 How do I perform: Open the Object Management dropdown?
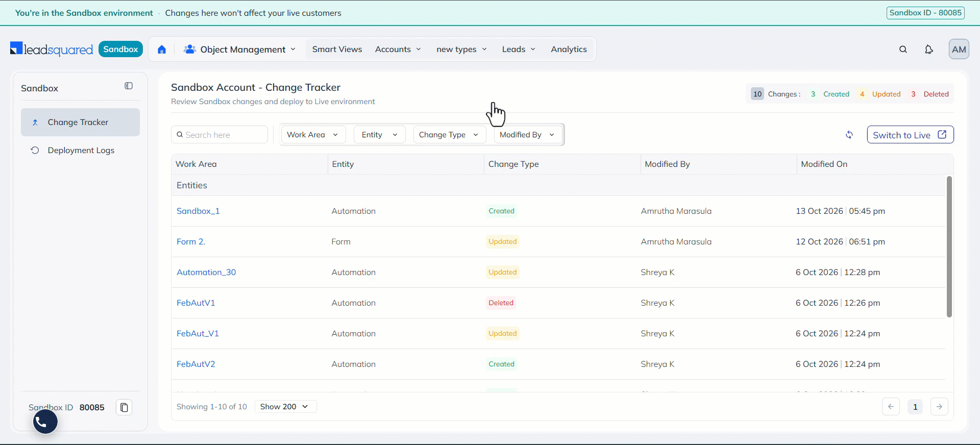pos(240,50)
